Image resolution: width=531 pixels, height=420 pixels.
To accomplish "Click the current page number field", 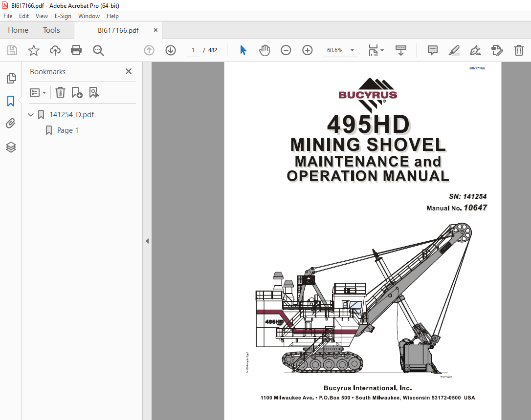I will pyautogui.click(x=193, y=50).
